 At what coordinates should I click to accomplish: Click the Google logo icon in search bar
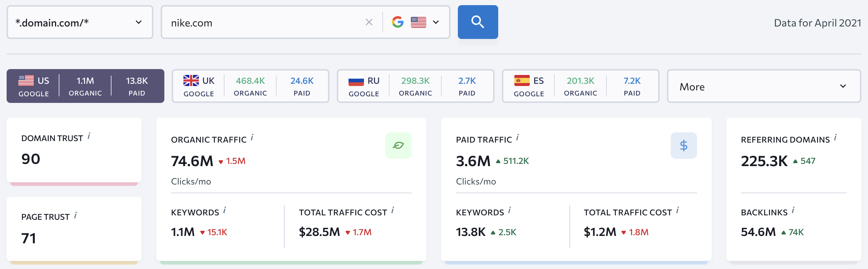click(x=398, y=22)
